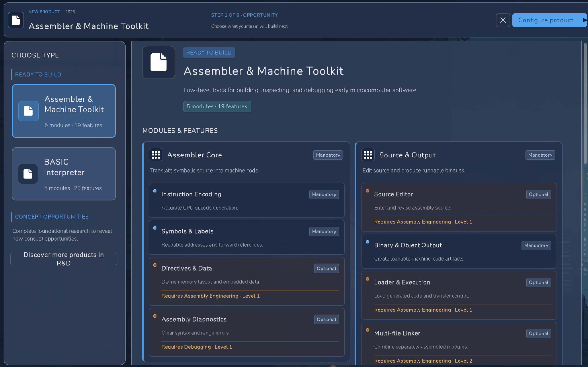Click 5 modules · 20 features text
The height and width of the screenshot is (367, 588).
73,188
